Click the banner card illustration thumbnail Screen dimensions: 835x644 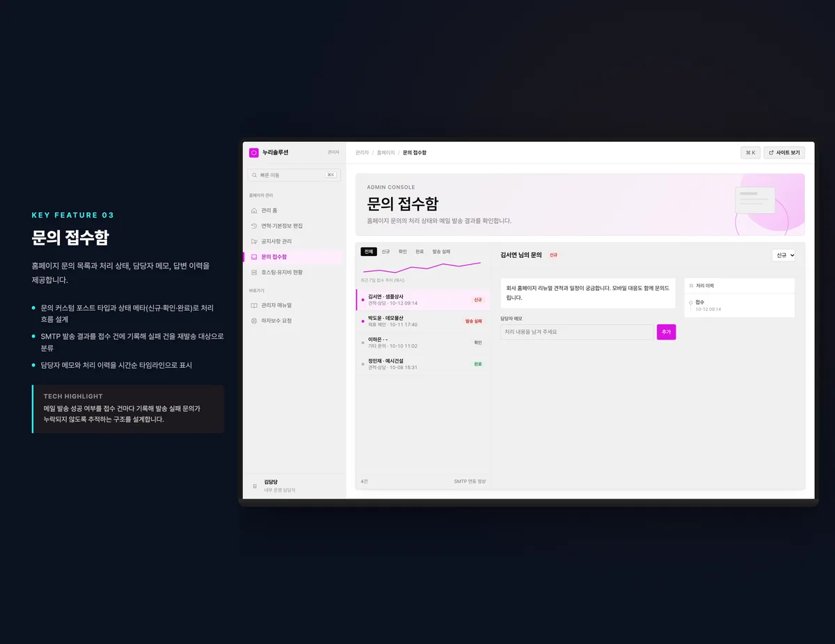pos(755,200)
